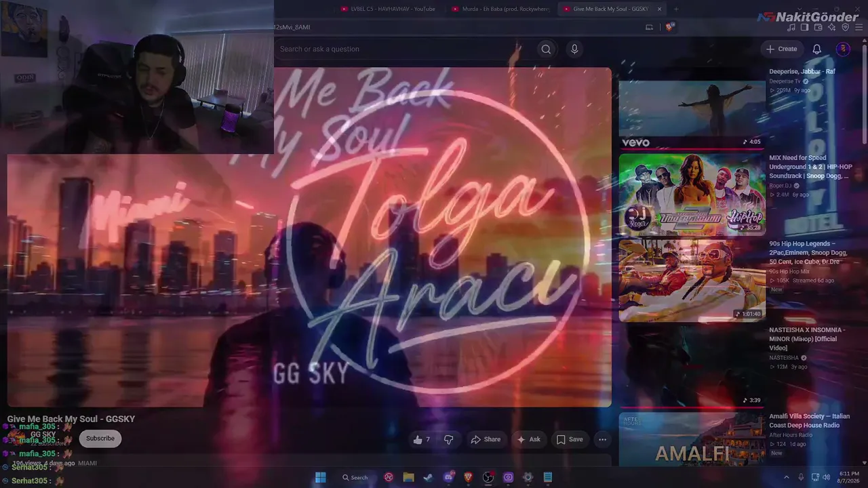The height and width of the screenshot is (488, 868).
Task: Click the Brave Shields lion icon
Action: coord(670,27)
